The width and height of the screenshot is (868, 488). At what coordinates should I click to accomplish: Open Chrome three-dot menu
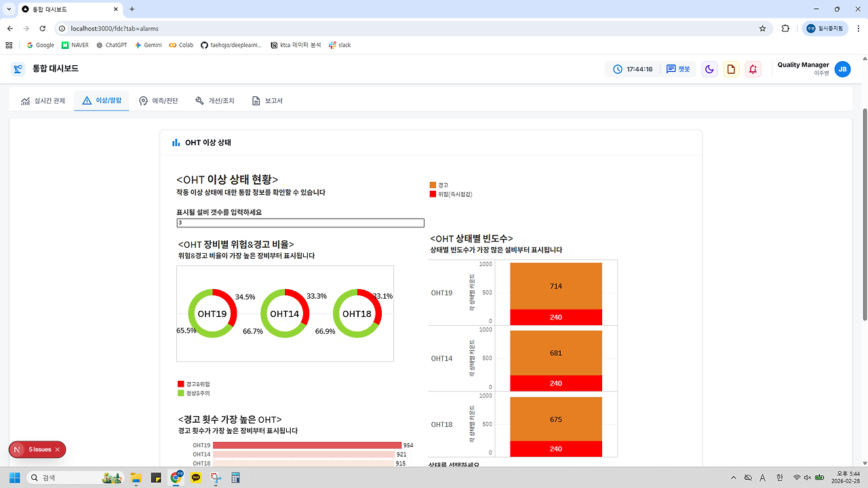click(858, 29)
